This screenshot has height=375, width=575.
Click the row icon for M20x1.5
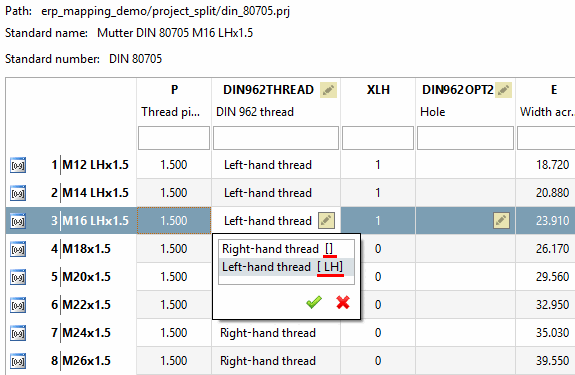pos(18,277)
